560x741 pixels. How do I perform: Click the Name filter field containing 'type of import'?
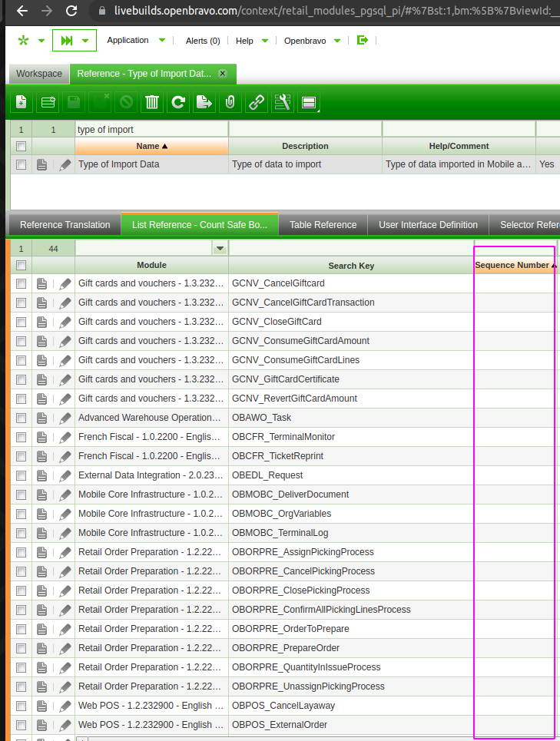coord(151,130)
